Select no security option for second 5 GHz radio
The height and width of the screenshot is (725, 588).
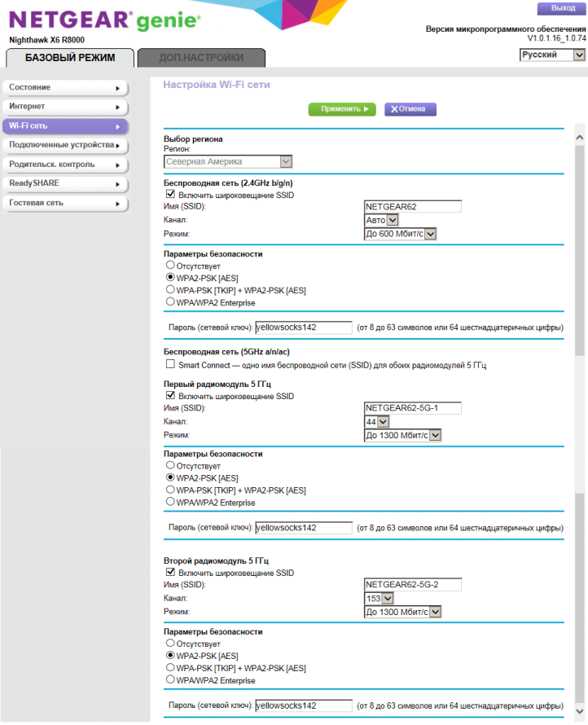(170, 643)
